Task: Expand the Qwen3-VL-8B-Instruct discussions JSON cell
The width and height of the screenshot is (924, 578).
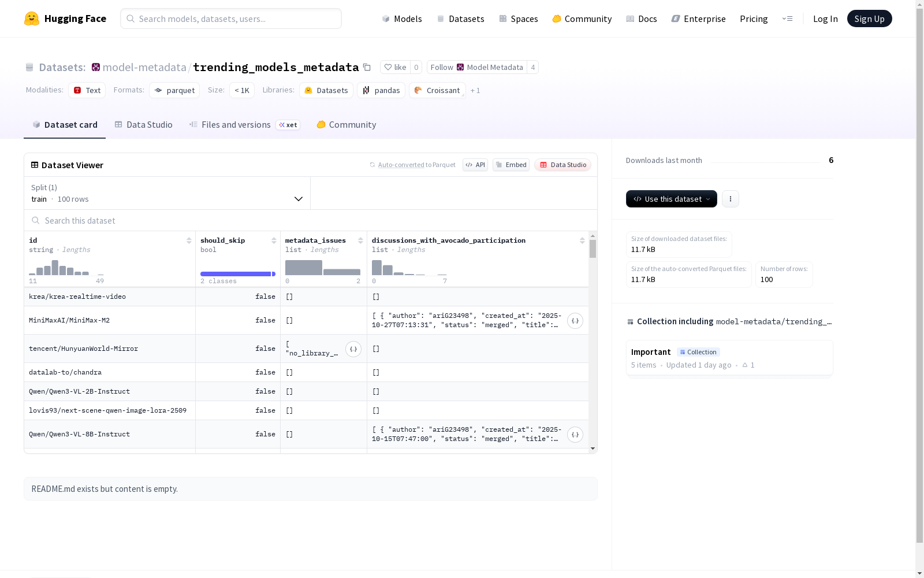Action: click(x=575, y=435)
